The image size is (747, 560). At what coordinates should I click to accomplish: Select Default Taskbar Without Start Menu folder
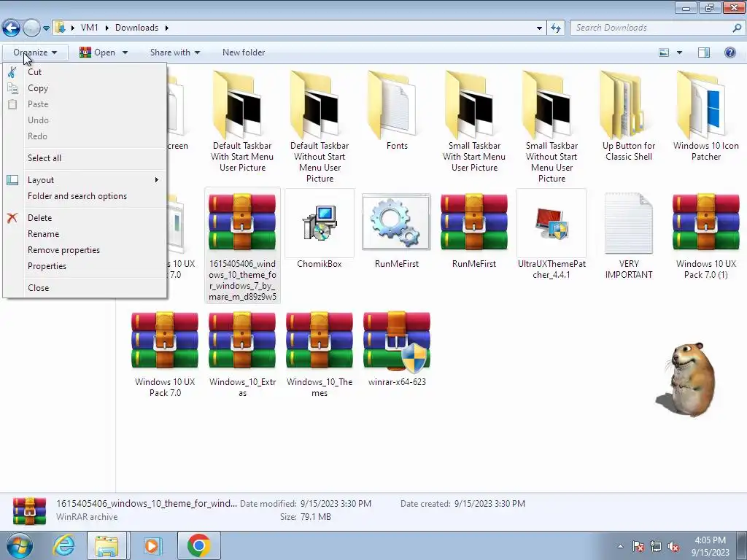pyautogui.click(x=320, y=127)
